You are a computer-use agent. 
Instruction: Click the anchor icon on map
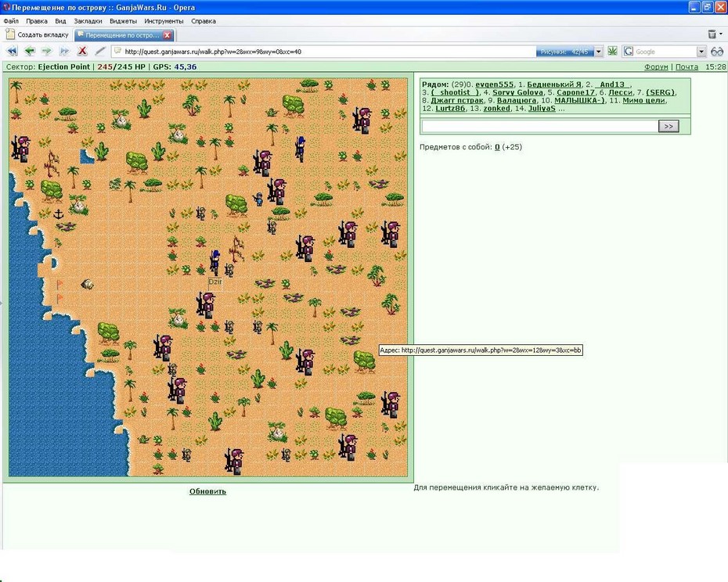pyautogui.click(x=59, y=214)
